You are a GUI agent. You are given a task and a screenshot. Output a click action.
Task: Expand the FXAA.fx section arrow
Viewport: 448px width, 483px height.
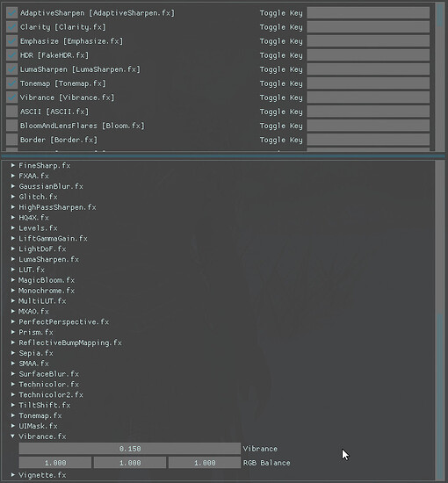(13, 176)
